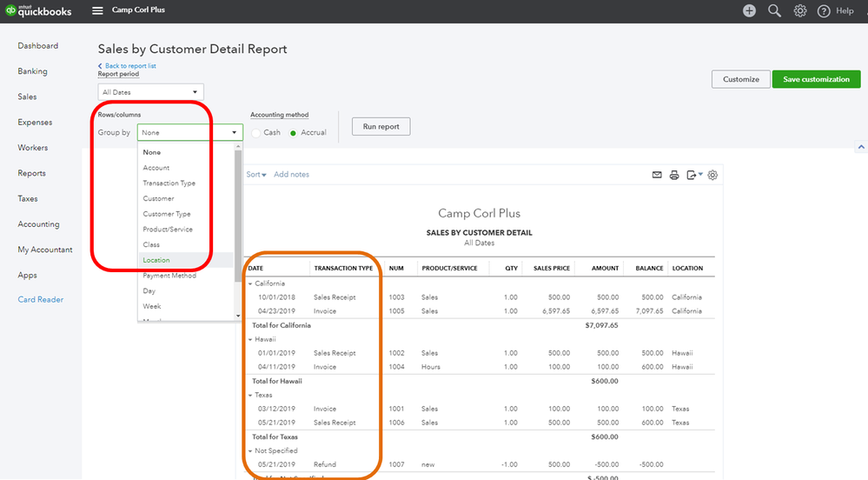Open My Accountant in sidebar
The image size is (868, 480).
click(x=45, y=250)
